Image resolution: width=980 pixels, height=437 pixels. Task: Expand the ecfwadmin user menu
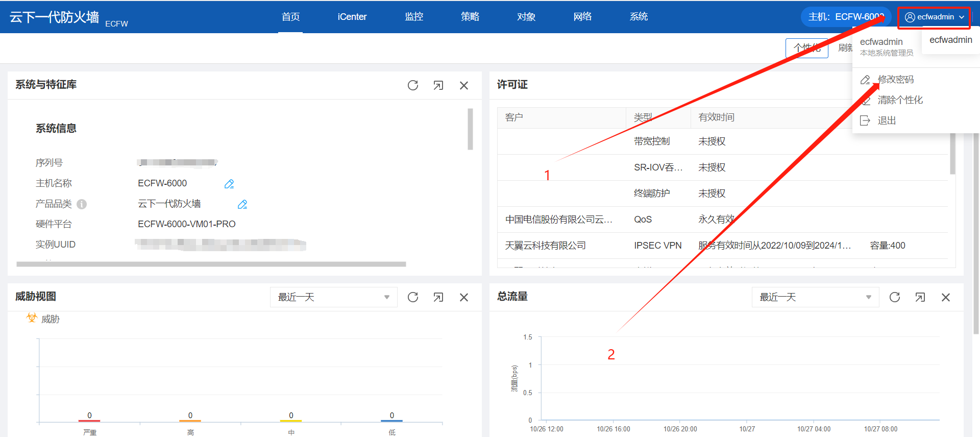click(934, 17)
